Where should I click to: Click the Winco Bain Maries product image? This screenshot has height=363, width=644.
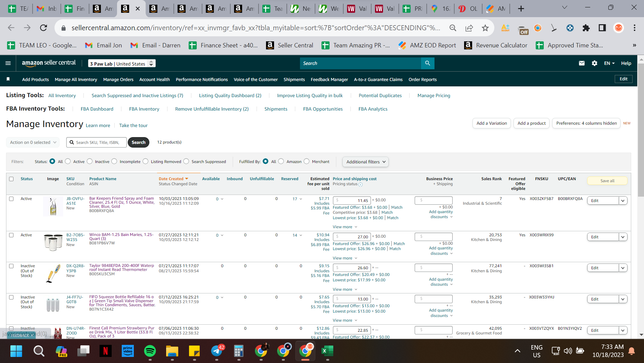(x=53, y=242)
